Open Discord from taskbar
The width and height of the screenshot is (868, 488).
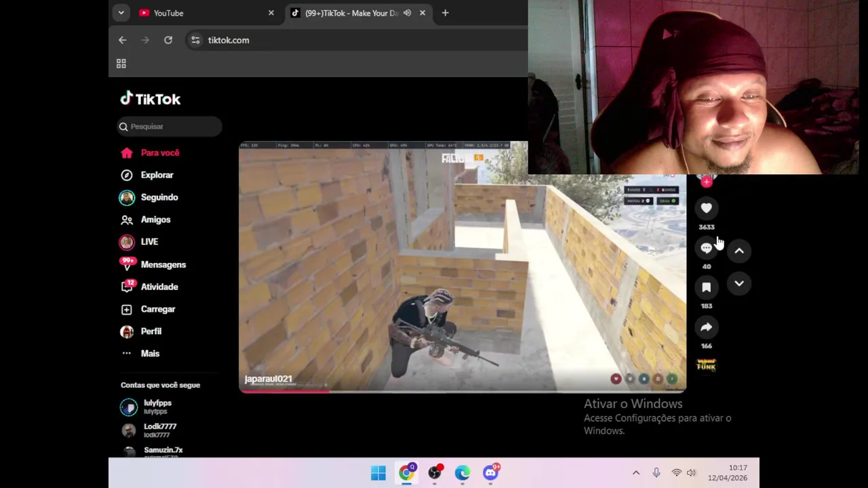point(490,473)
